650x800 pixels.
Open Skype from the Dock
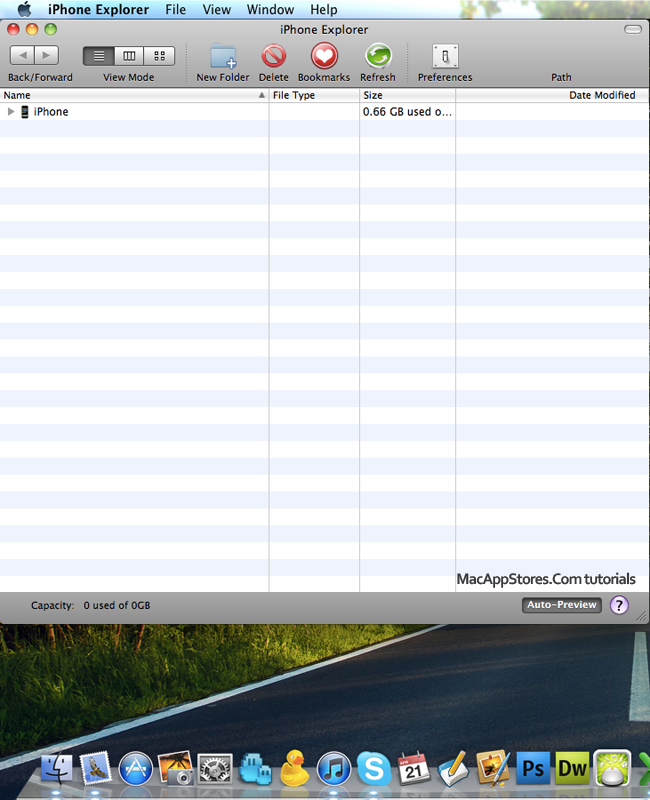(x=373, y=768)
